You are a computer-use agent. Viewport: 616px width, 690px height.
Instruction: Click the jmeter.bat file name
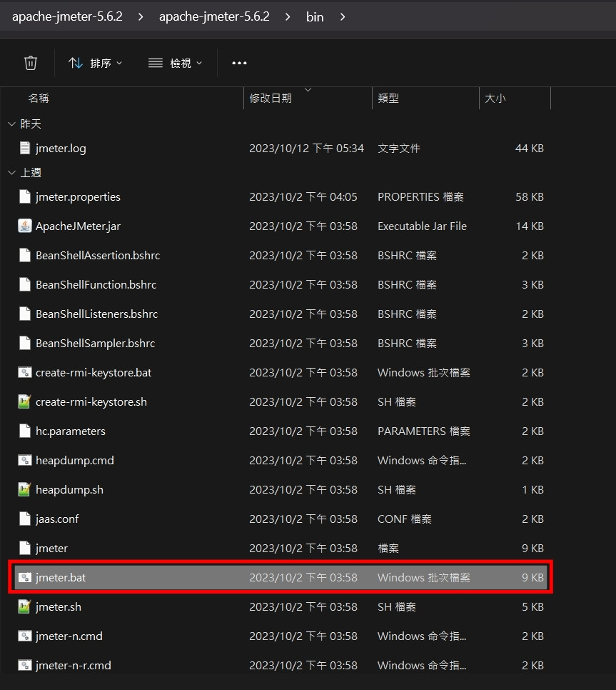(61, 577)
